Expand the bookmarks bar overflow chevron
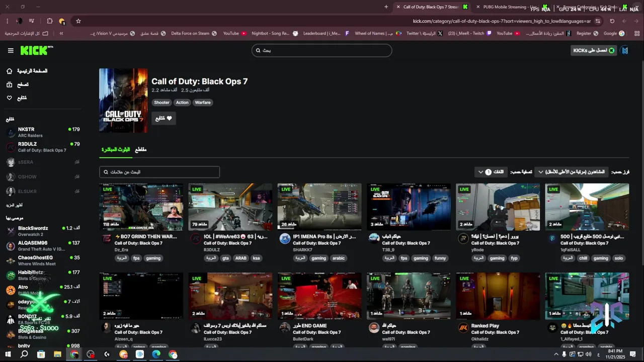The image size is (644, 362). tap(61, 33)
